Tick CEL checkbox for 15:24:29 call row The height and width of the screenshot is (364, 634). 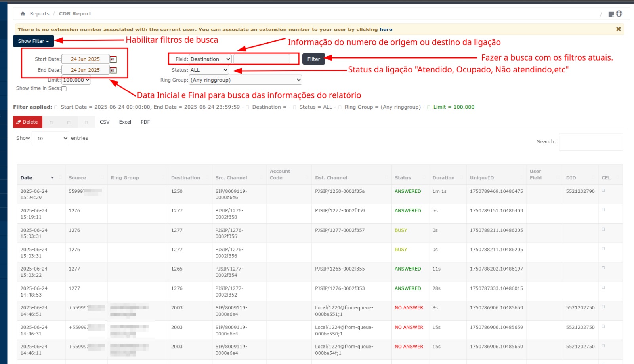[603, 191]
